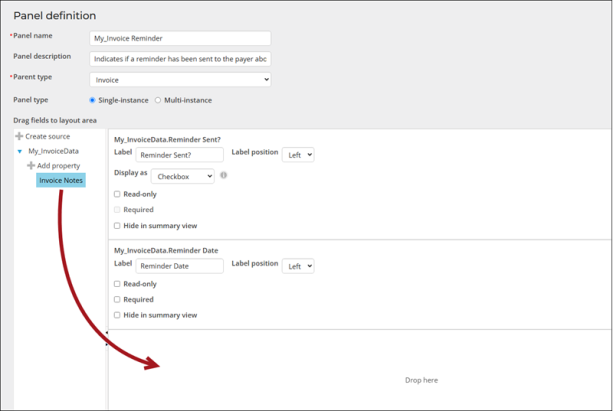Open Label position dropdown for Reminder Date

pyautogui.click(x=299, y=266)
